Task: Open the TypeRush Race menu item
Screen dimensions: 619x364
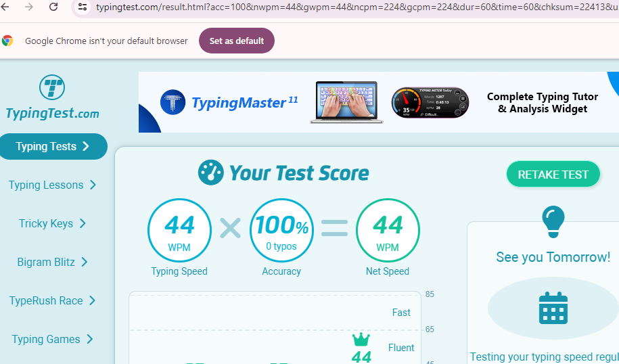Action: click(x=46, y=300)
